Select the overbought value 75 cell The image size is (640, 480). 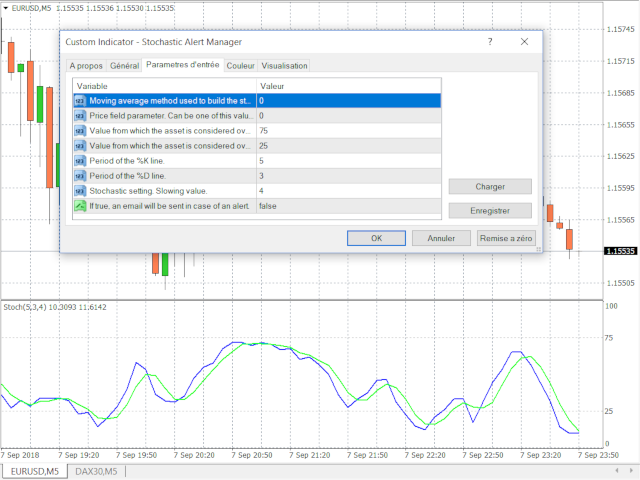[349, 131]
